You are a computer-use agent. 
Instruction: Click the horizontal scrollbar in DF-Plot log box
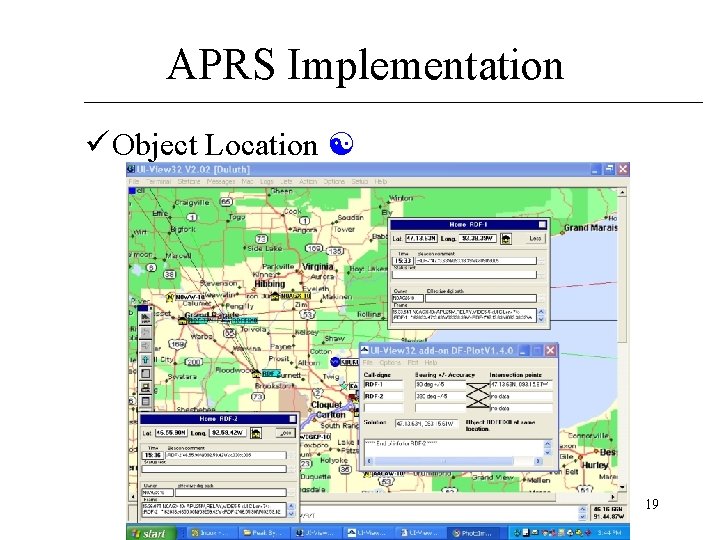click(452, 461)
